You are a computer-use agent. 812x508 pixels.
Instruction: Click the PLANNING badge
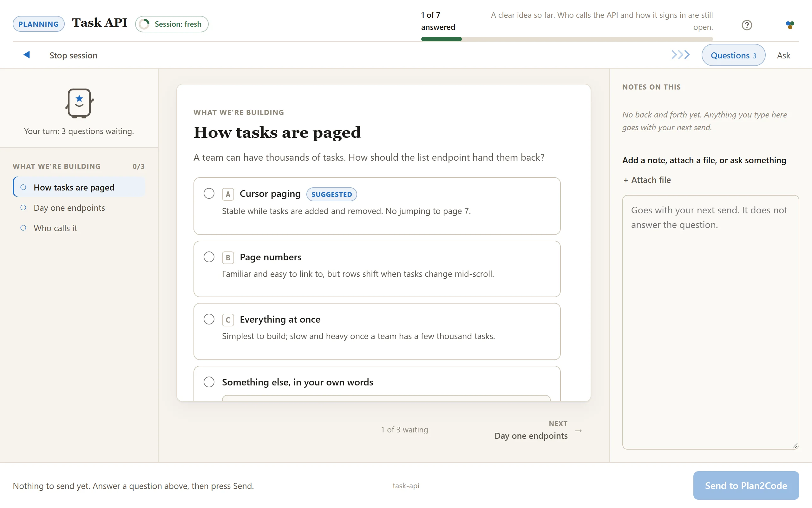pos(39,24)
